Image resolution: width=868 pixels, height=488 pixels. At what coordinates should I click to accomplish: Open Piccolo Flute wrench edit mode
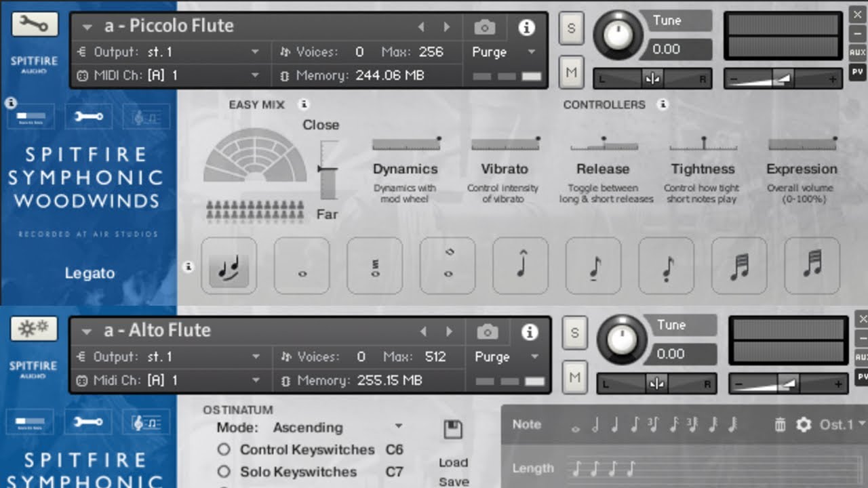35,24
